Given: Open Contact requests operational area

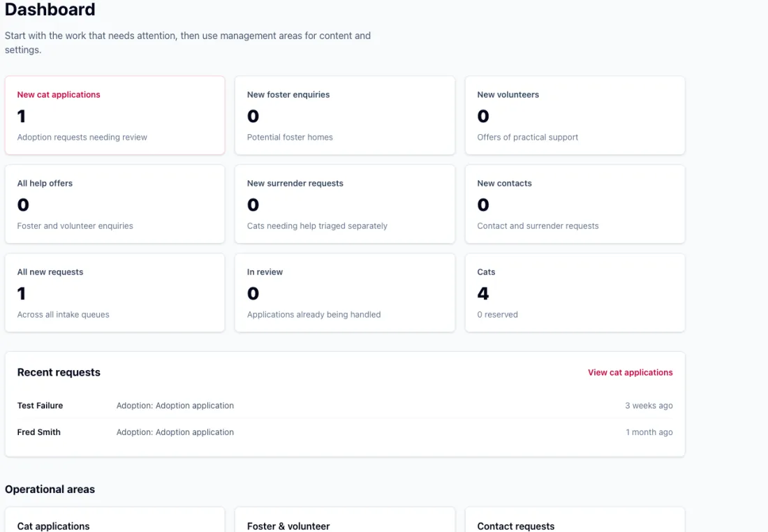Looking at the screenshot, I should pyautogui.click(x=575, y=519).
